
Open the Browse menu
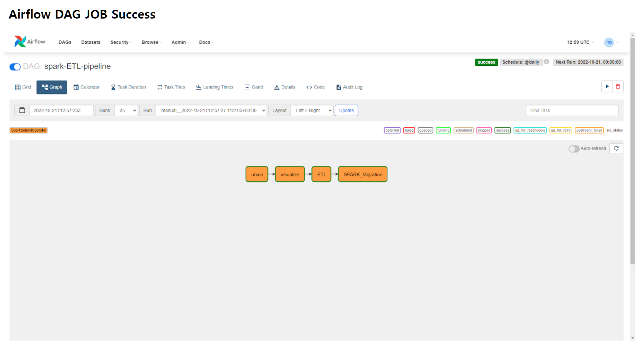[x=151, y=42]
